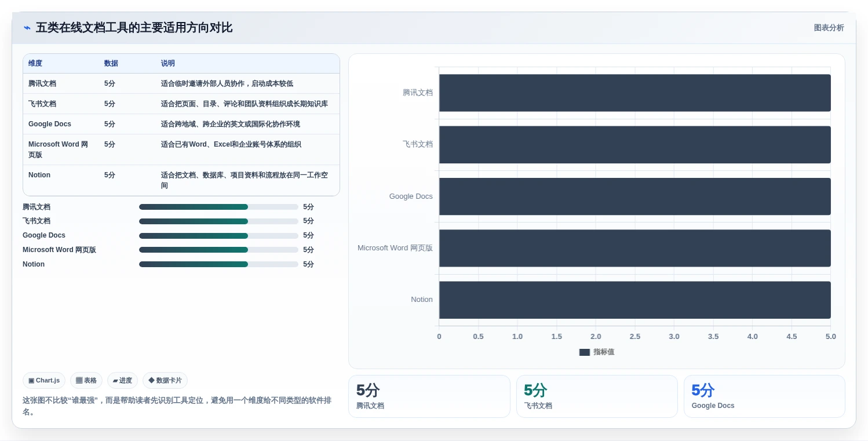Select the 数据卡片 chip
Image resolution: width=868 pixels, height=441 pixels.
tap(165, 380)
